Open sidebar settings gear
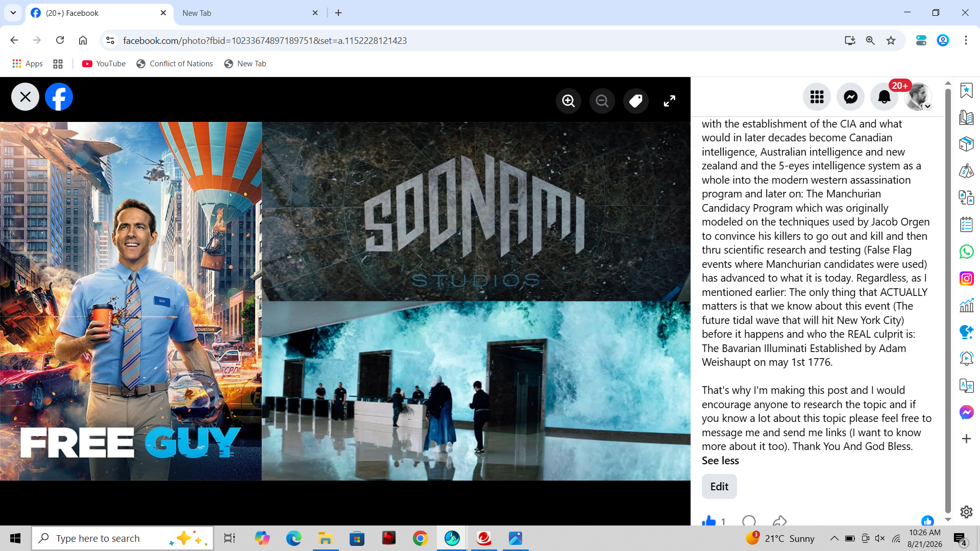Screen dimensions: 980x551 coord(966,512)
